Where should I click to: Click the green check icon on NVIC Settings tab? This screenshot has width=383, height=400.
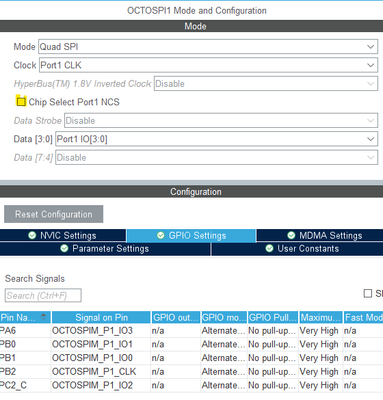(x=32, y=235)
